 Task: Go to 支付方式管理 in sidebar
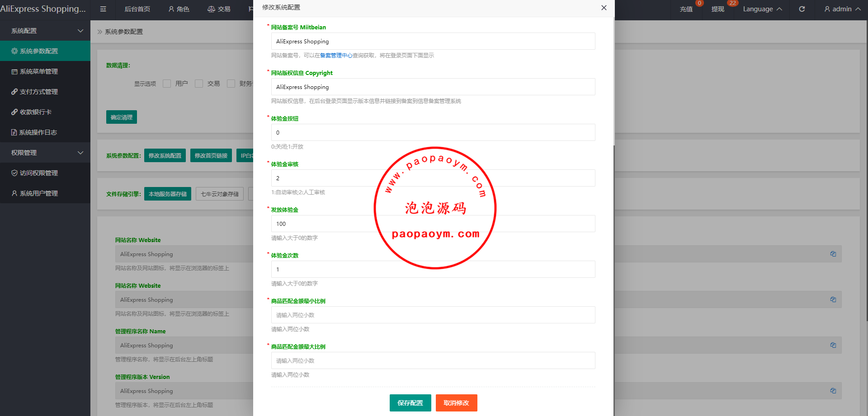click(39, 92)
